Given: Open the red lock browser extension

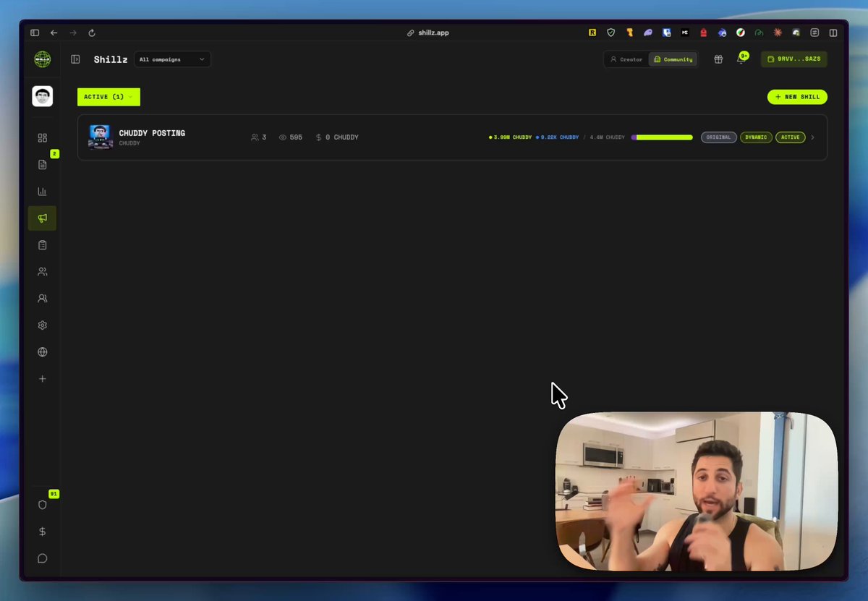Looking at the screenshot, I should coord(703,33).
